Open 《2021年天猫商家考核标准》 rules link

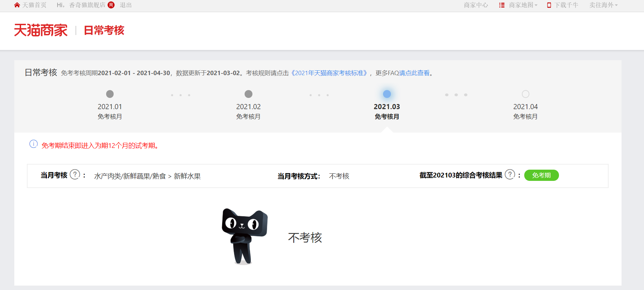(329, 73)
